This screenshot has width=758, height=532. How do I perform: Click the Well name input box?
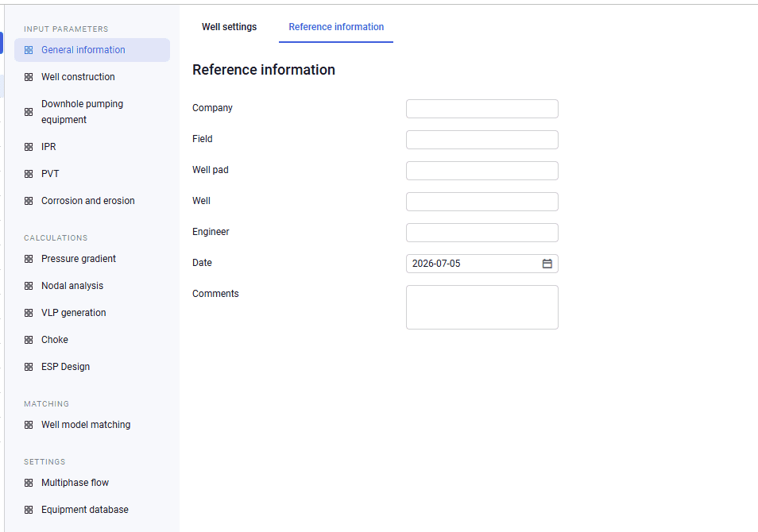482,202
